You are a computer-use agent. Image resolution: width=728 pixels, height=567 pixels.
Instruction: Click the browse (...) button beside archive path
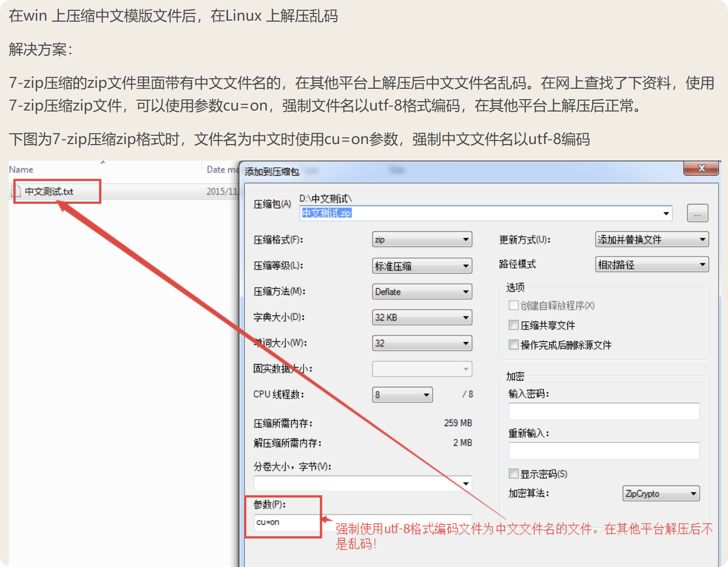click(697, 213)
